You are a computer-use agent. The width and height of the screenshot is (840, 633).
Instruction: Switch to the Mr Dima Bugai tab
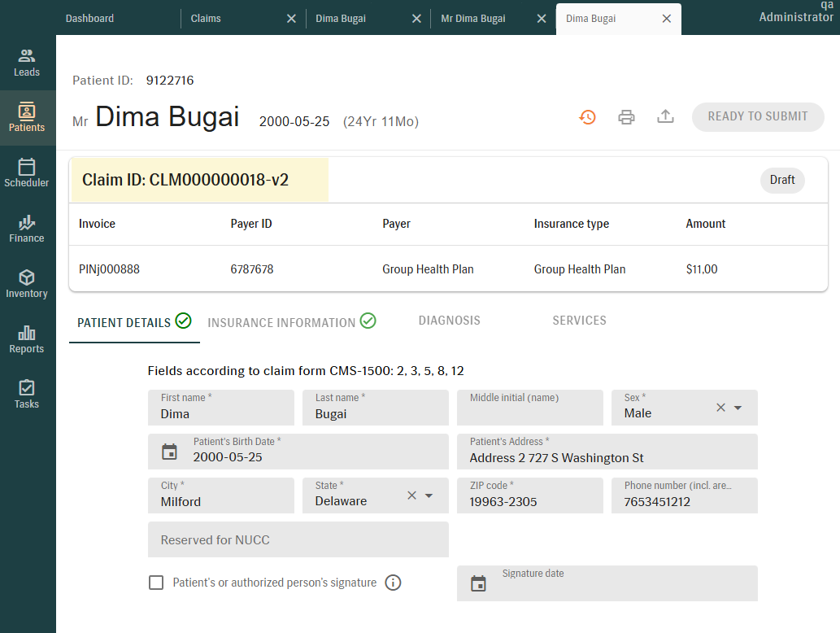point(473,18)
